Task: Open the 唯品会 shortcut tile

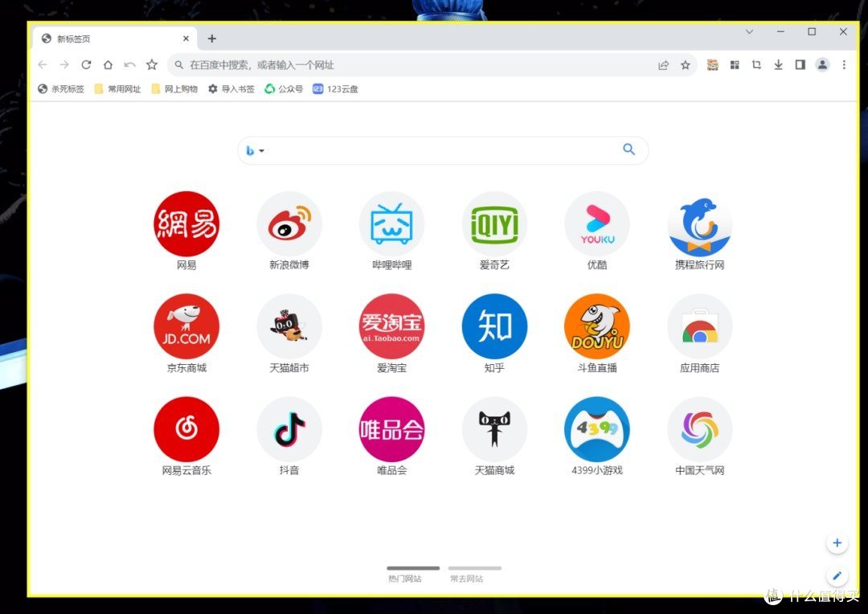Action: point(392,429)
